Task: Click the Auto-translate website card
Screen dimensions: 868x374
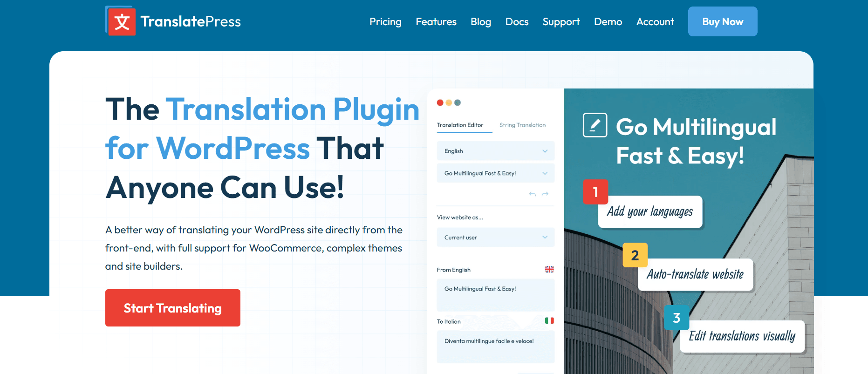Action: (x=695, y=275)
